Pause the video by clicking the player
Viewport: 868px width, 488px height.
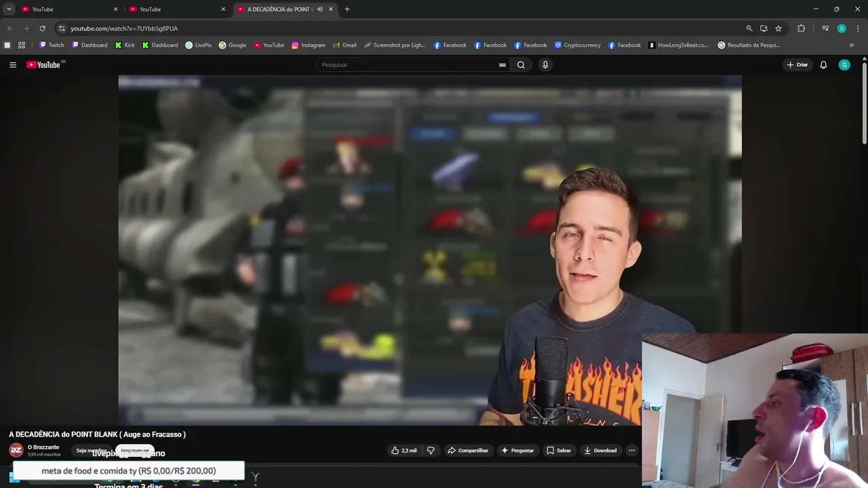click(x=430, y=249)
